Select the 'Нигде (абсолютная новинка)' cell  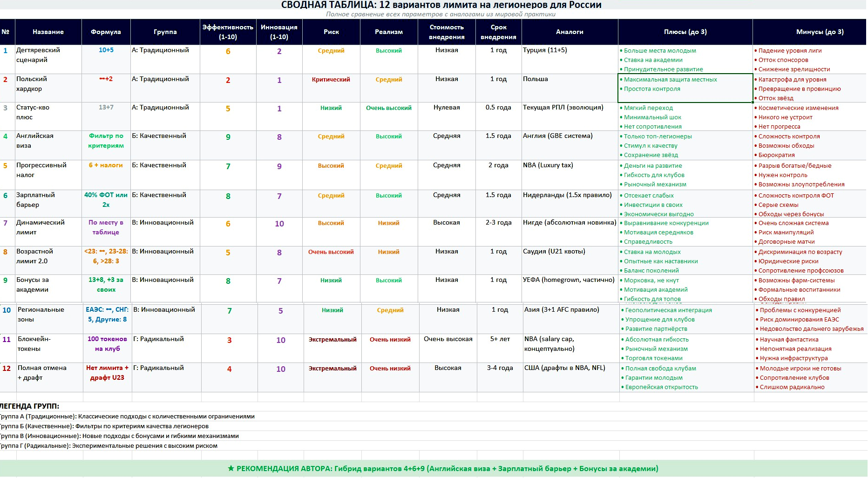[x=570, y=223]
